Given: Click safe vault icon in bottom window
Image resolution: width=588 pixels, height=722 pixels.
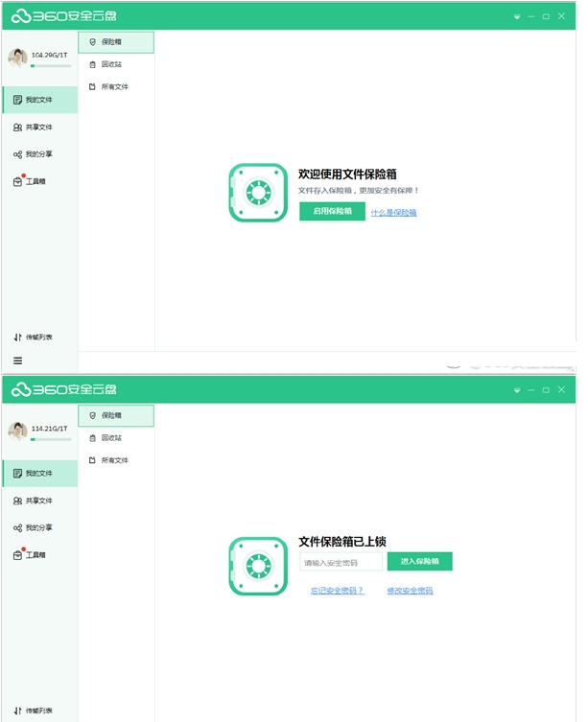Looking at the screenshot, I should coord(258,566).
